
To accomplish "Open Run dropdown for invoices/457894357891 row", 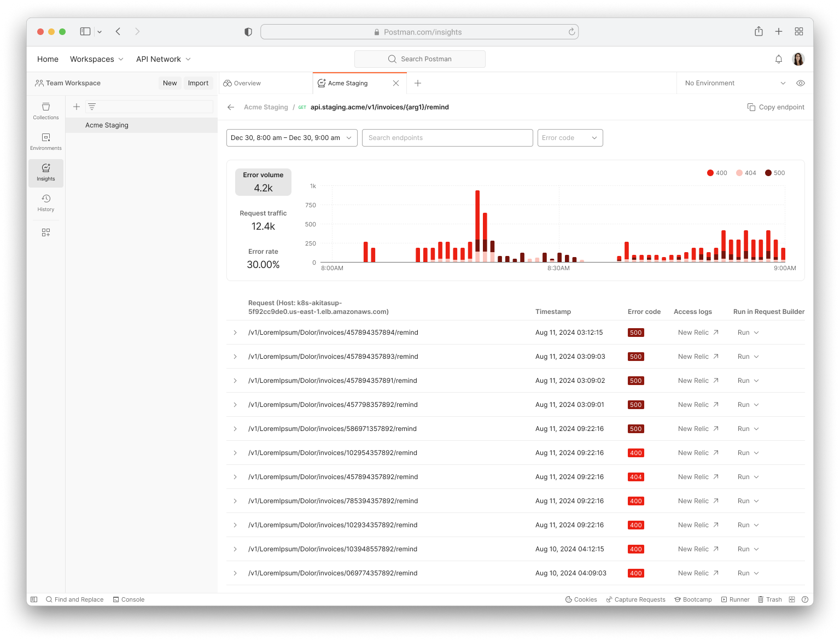I will [748, 381].
